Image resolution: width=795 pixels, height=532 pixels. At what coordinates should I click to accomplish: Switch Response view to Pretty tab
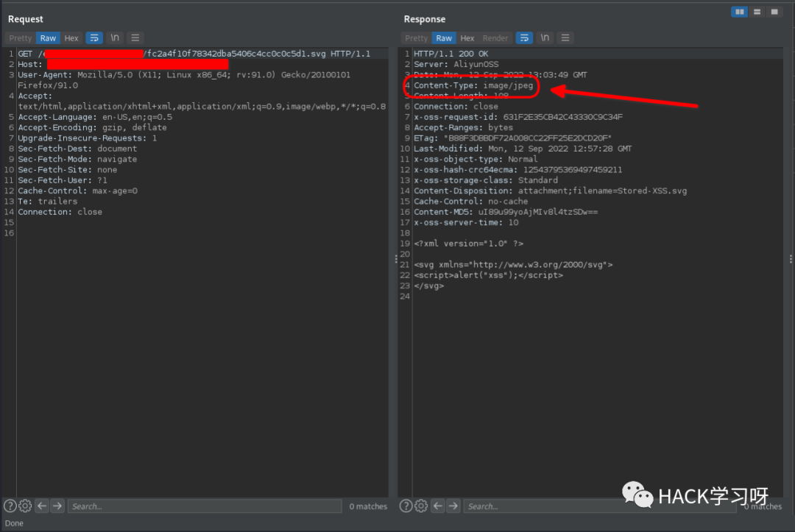416,38
